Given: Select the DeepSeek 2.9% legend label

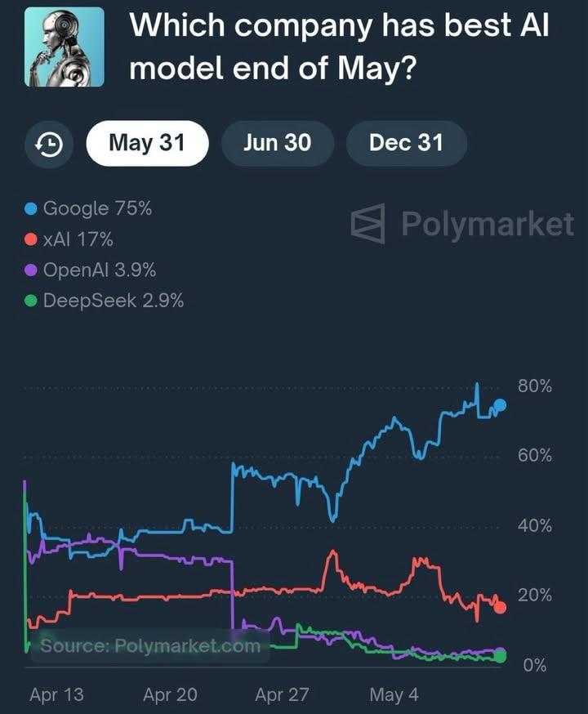Looking at the screenshot, I should pyautogui.click(x=113, y=301).
